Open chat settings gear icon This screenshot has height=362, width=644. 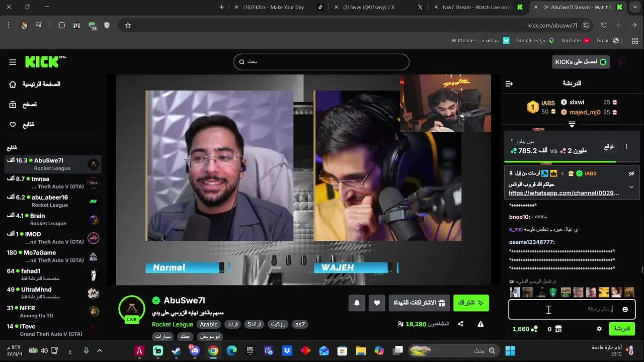click(599, 329)
